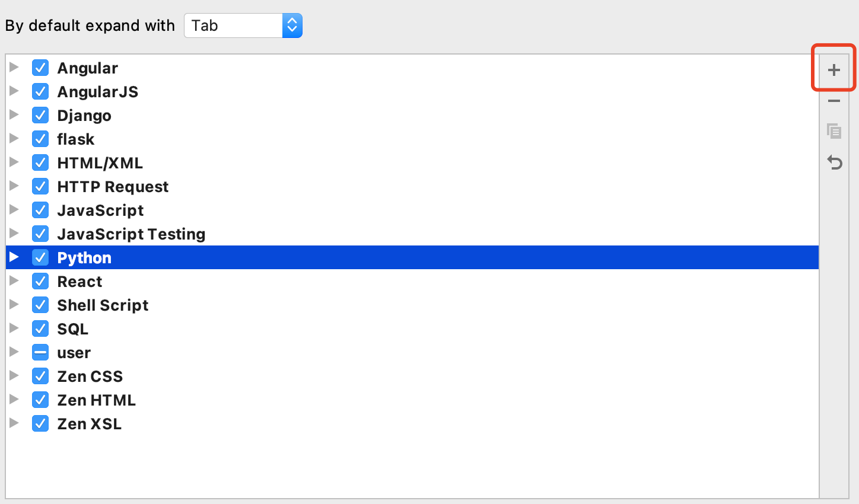Select the HTML/XML group row

[412, 162]
